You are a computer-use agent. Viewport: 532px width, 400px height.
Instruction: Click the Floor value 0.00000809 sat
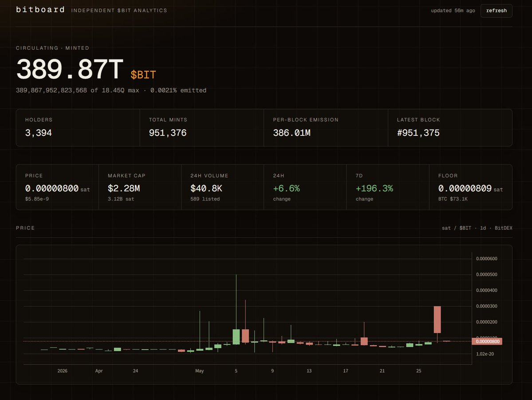(470, 188)
